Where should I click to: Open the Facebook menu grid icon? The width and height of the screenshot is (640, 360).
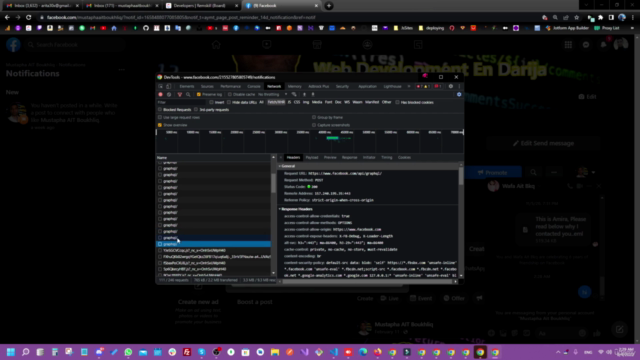(568, 44)
